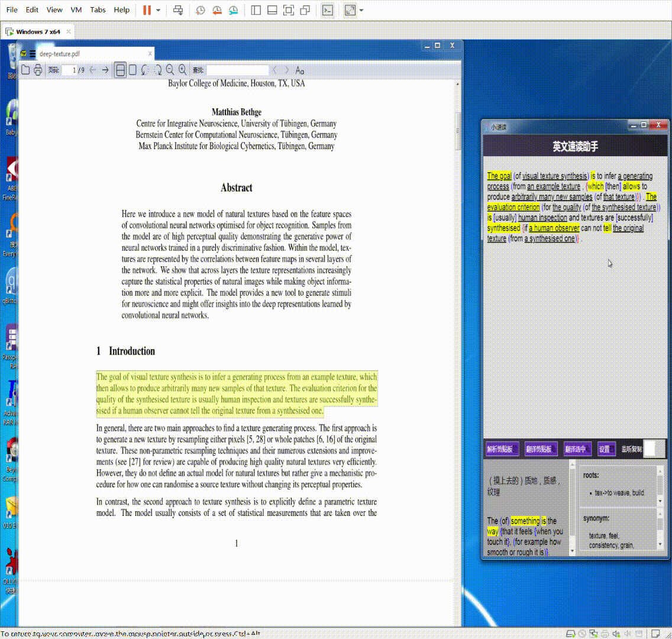The width and height of the screenshot is (672, 639).
Task: Go to the previous PDF page
Action: point(92,70)
